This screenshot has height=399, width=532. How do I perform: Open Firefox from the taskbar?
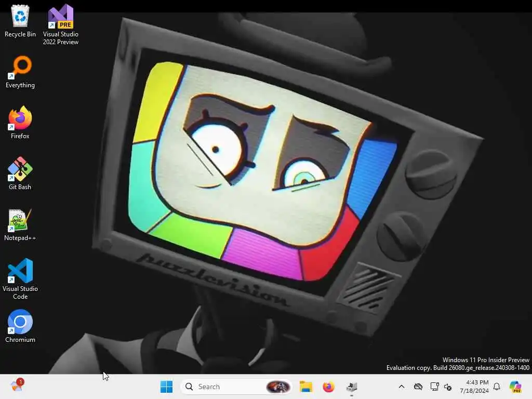point(328,387)
